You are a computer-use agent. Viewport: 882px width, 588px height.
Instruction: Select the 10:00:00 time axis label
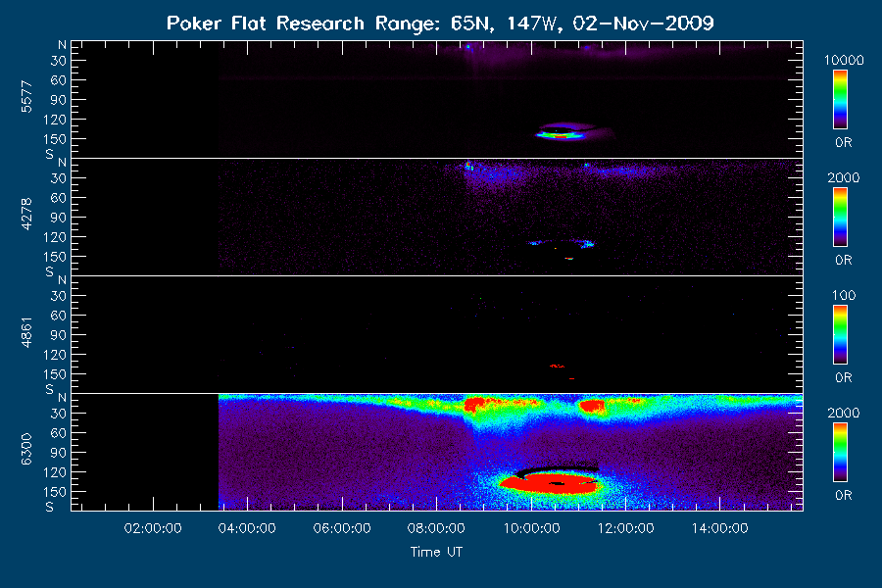[x=531, y=528]
